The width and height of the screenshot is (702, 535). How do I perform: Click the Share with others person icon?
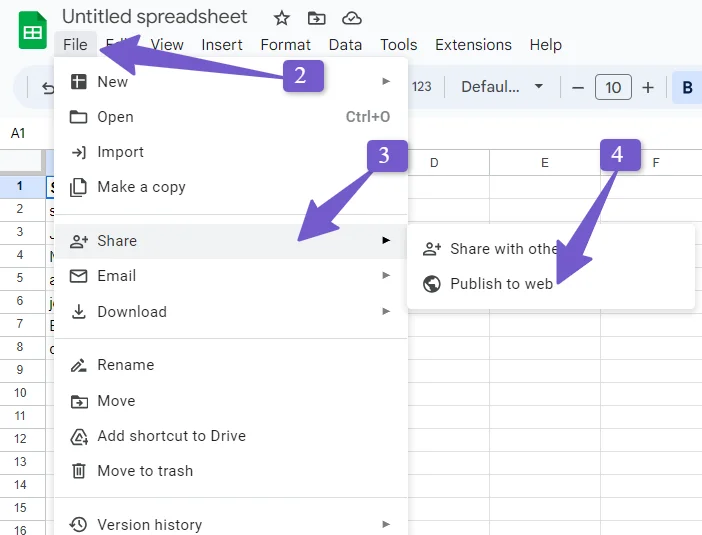pos(432,248)
